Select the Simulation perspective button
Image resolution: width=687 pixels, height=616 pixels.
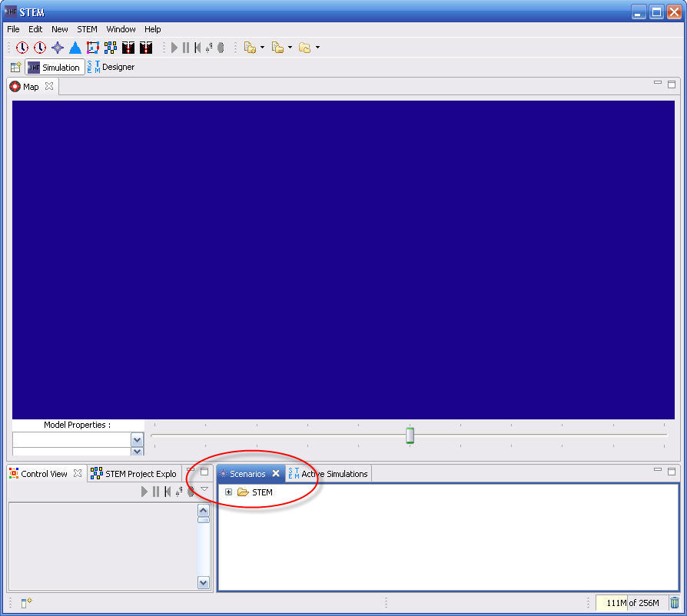(54, 68)
